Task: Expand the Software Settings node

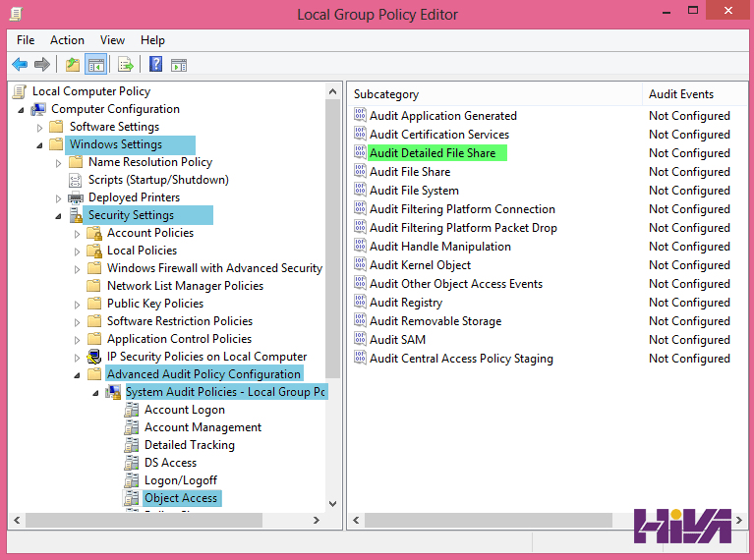Action: coord(40,128)
